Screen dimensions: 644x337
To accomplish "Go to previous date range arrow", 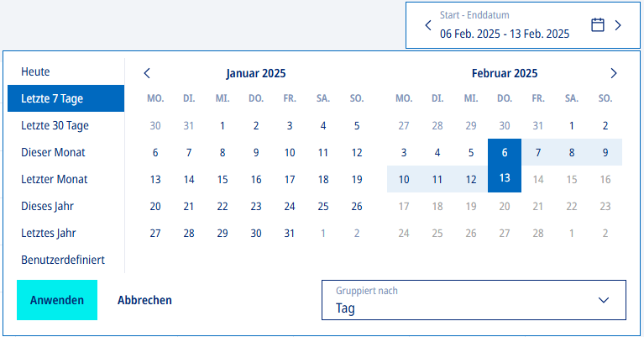I will pyautogui.click(x=427, y=25).
